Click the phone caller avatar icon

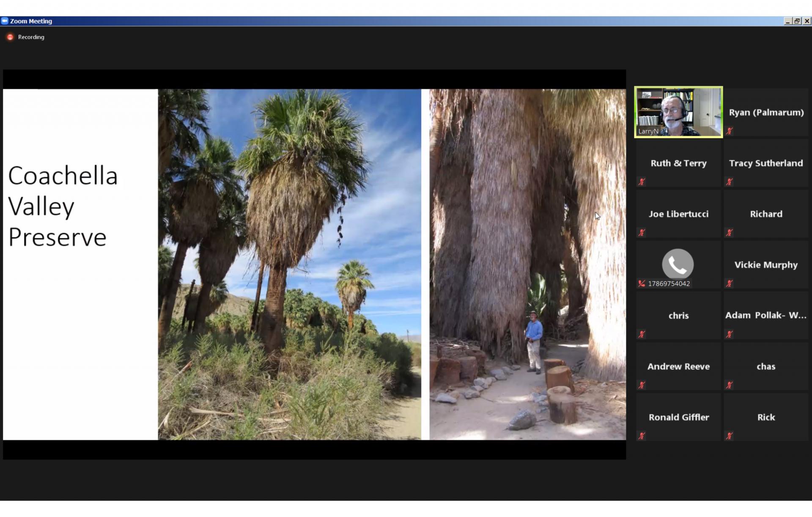pos(678,264)
